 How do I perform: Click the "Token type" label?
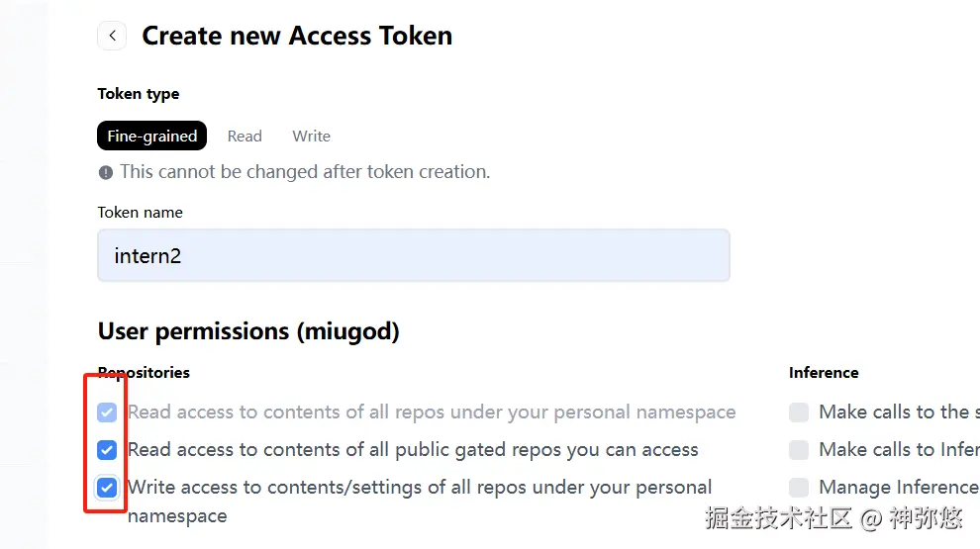coord(139,94)
